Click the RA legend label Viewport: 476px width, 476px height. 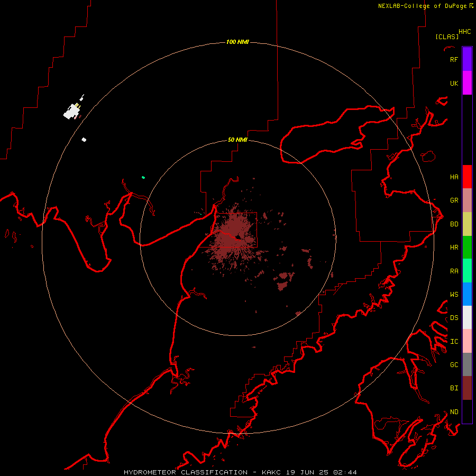pos(454,271)
